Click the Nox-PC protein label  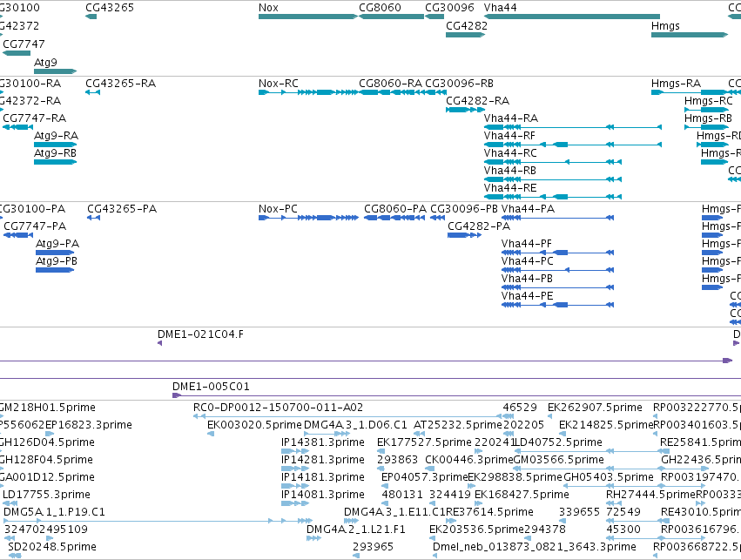coord(278,209)
